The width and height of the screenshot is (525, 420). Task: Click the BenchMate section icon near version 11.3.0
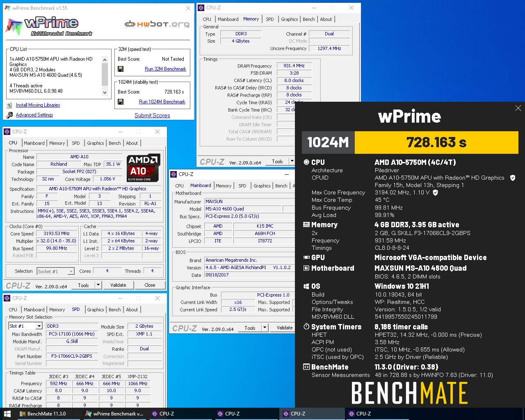pos(306,367)
